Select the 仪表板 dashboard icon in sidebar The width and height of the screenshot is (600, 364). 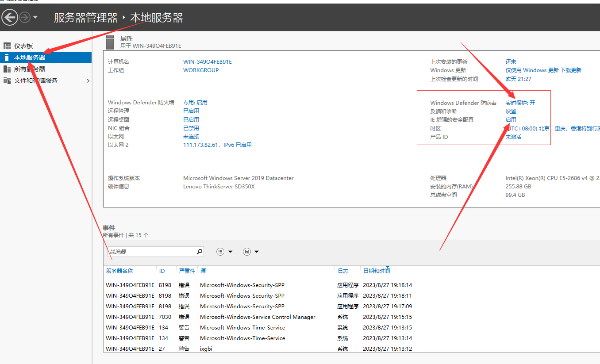click(7, 46)
